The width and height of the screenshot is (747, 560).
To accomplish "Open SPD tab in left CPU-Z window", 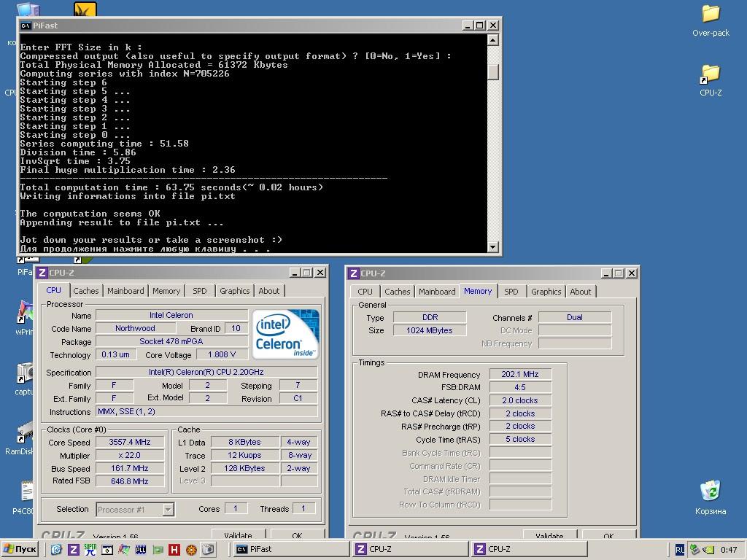I will point(200,291).
